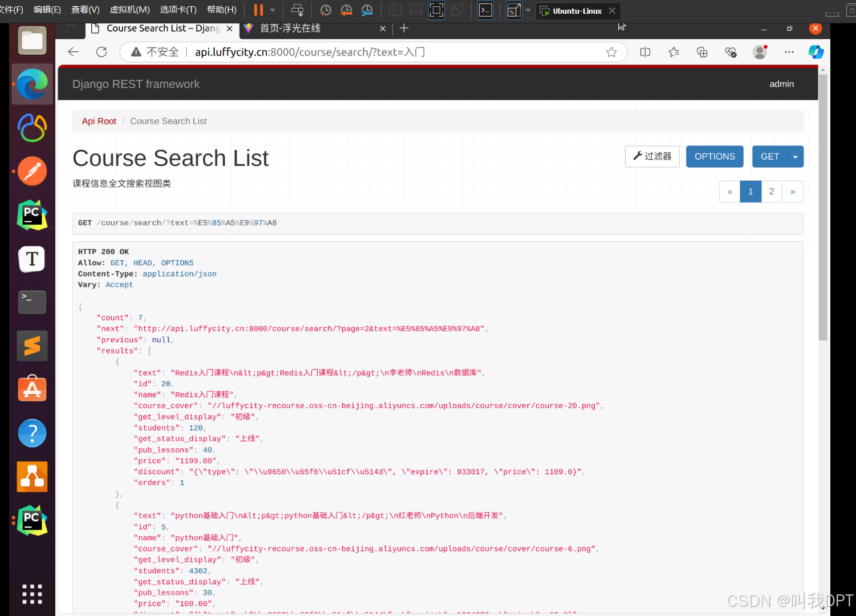Launch Postman from the dock
The image size is (856, 616).
click(x=32, y=171)
